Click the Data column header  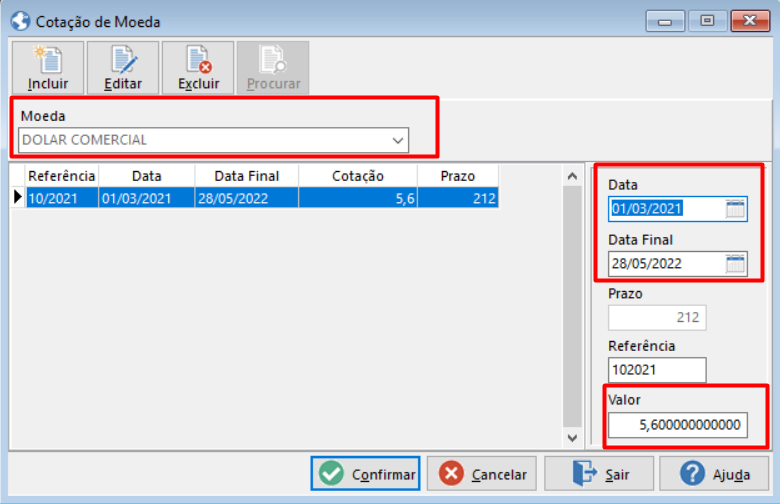coord(146,176)
